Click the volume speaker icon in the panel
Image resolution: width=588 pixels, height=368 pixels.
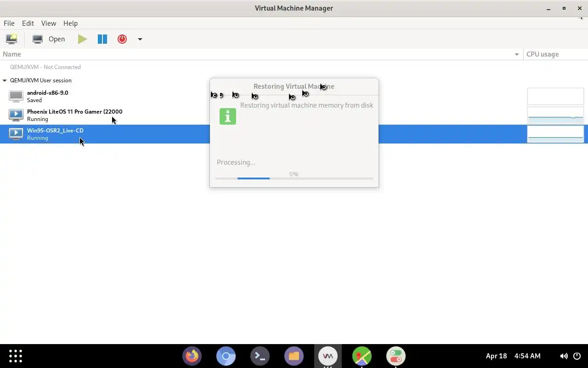(564, 356)
